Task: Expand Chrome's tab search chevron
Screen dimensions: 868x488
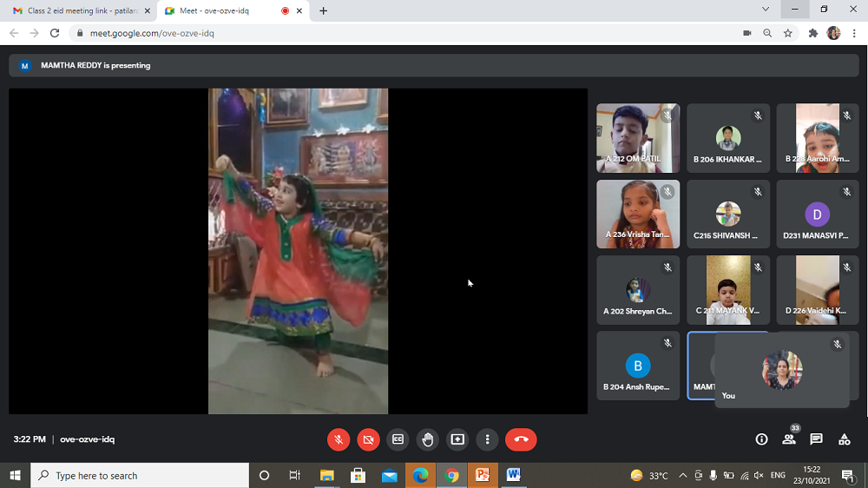Action: coord(765,10)
